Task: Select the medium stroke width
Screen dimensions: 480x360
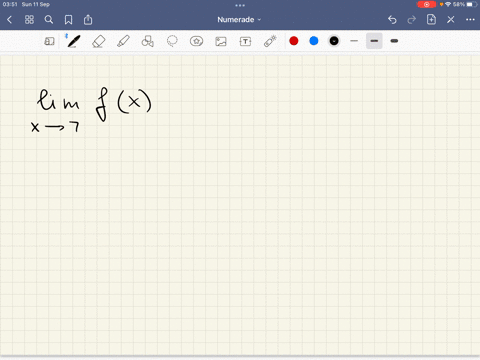Action: pyautogui.click(x=374, y=41)
